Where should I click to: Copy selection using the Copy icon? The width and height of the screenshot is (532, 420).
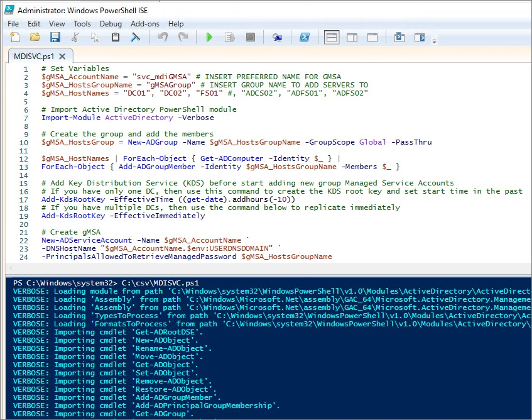pos(95,37)
